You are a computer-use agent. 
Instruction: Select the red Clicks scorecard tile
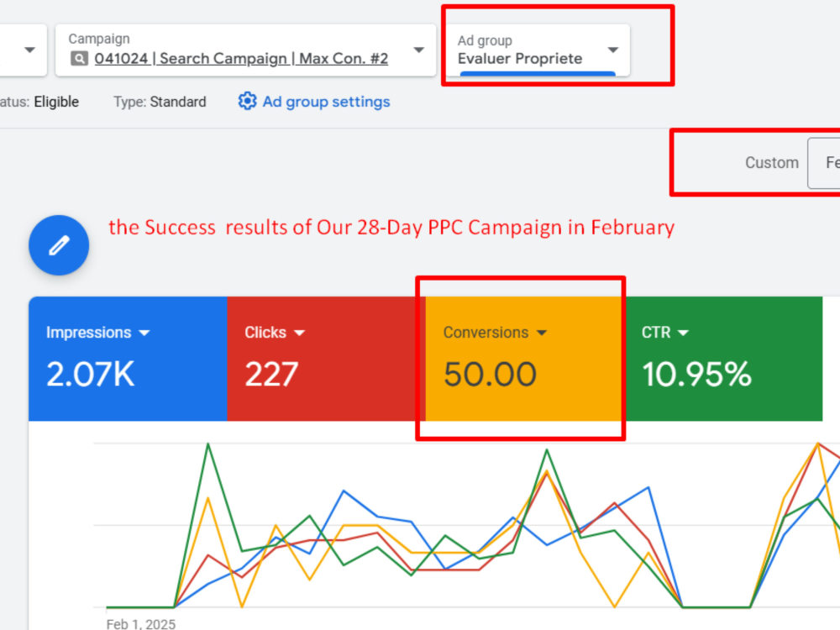326,359
